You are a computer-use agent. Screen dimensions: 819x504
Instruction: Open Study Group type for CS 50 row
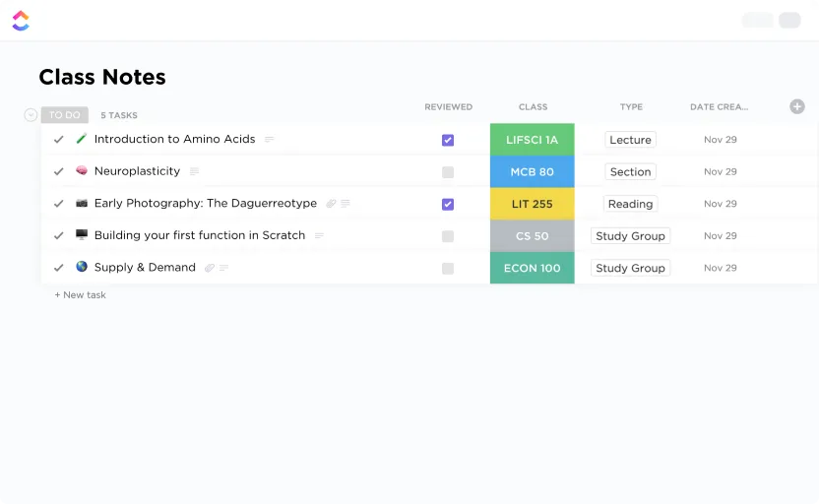630,236
